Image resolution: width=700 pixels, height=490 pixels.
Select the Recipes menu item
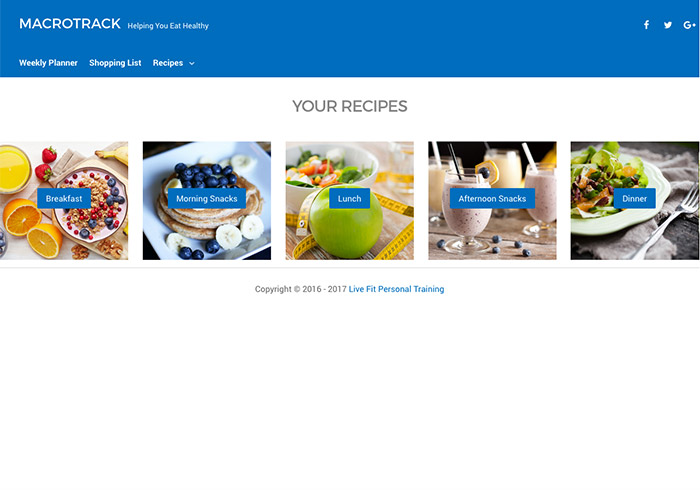(x=168, y=63)
